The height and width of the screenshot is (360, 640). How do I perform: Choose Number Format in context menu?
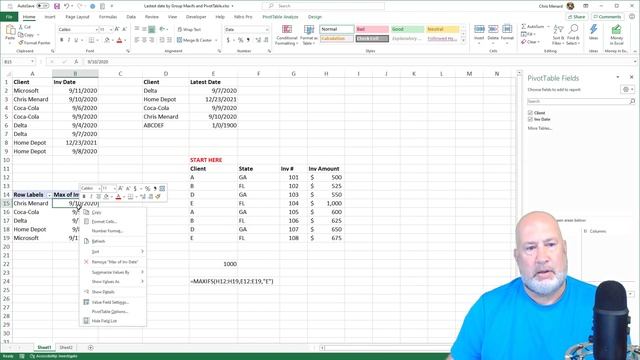[107, 231]
